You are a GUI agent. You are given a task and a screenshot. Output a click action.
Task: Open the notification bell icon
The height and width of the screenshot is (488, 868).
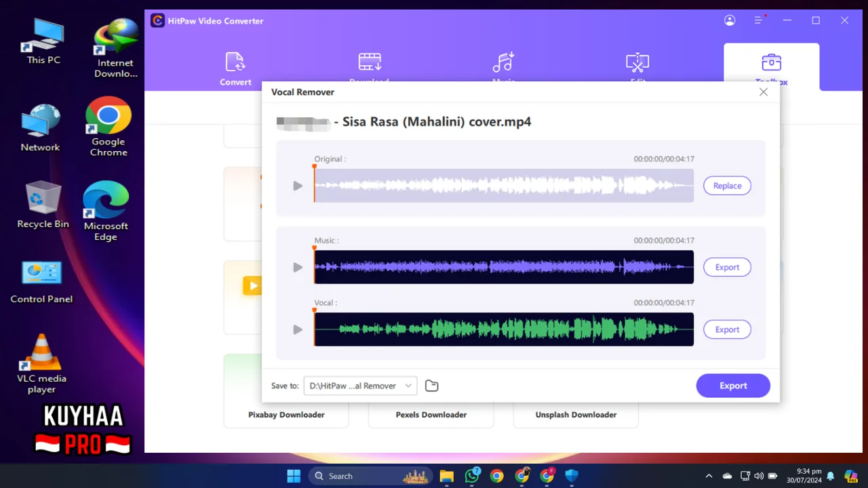[x=831, y=476]
